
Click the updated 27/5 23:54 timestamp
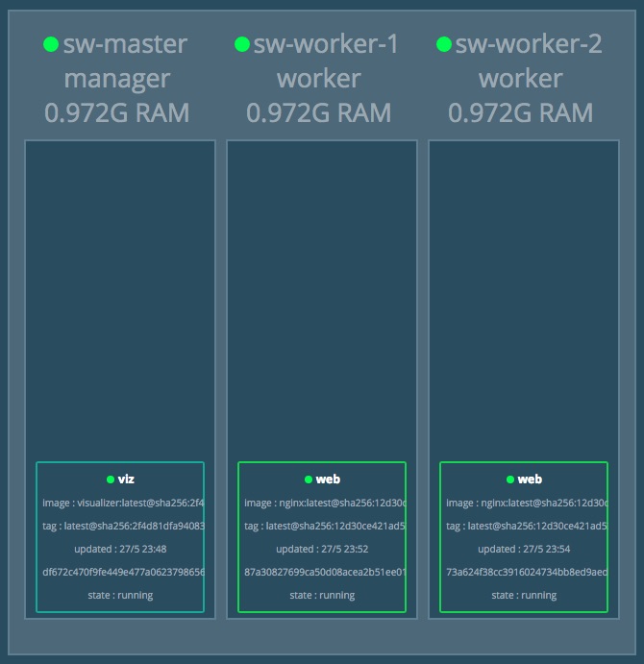point(524,549)
